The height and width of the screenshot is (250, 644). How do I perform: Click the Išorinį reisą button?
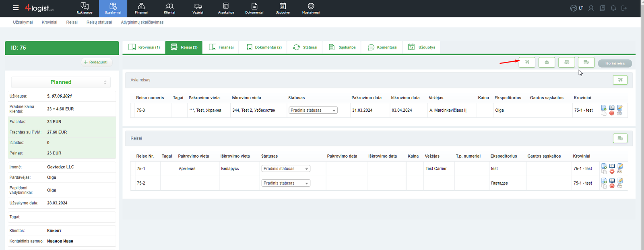coord(615,63)
